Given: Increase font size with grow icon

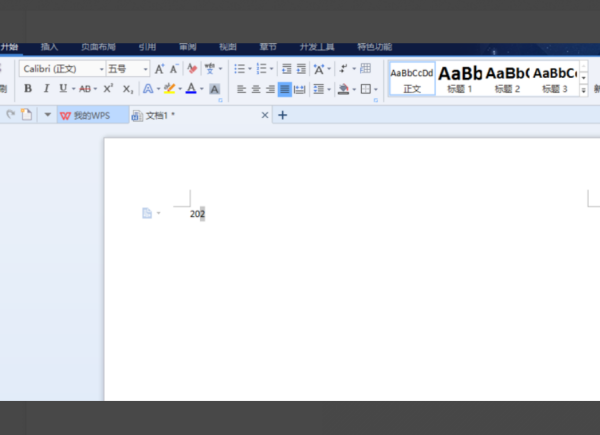Looking at the screenshot, I should [159, 69].
